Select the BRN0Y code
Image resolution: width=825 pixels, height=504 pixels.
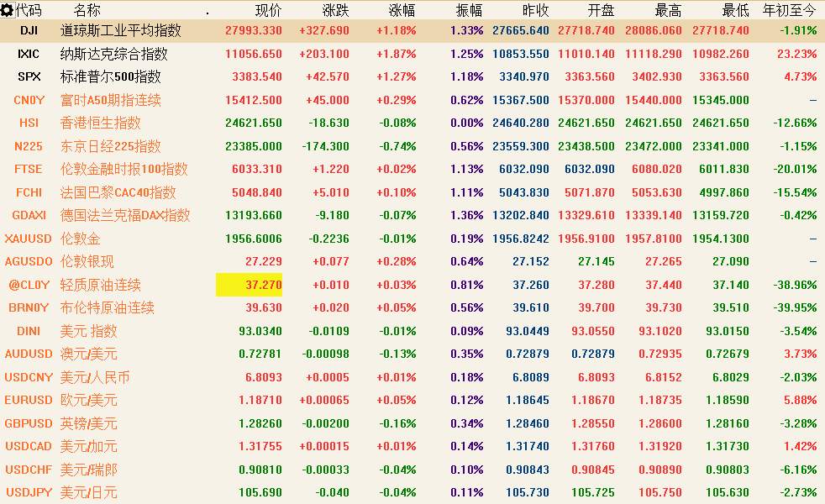click(29, 307)
